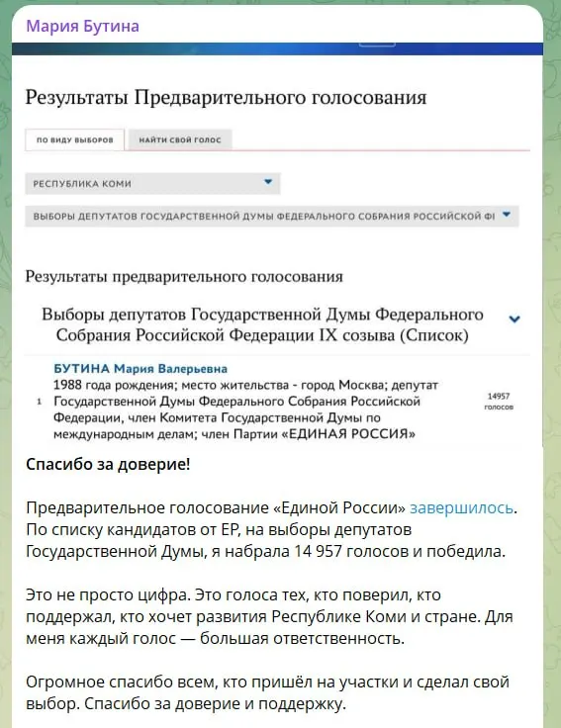
Task: Open the Мария Бутина channel name
Action: tap(83, 26)
